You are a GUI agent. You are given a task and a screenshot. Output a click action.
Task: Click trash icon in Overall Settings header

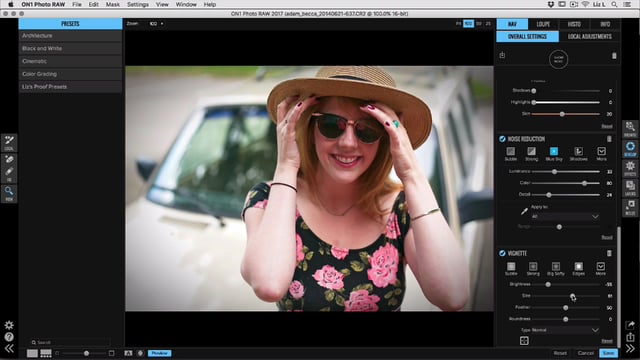pyautogui.click(x=614, y=56)
